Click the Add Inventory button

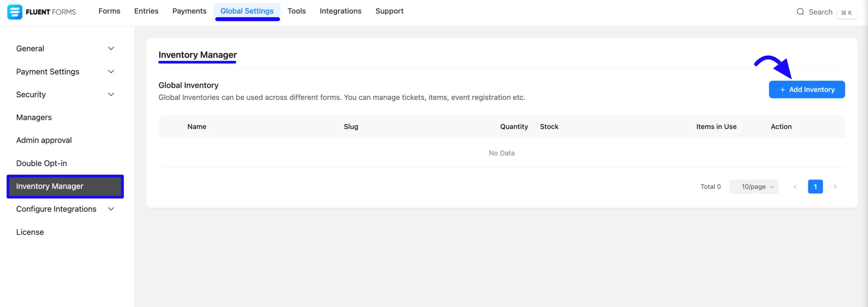click(x=807, y=89)
